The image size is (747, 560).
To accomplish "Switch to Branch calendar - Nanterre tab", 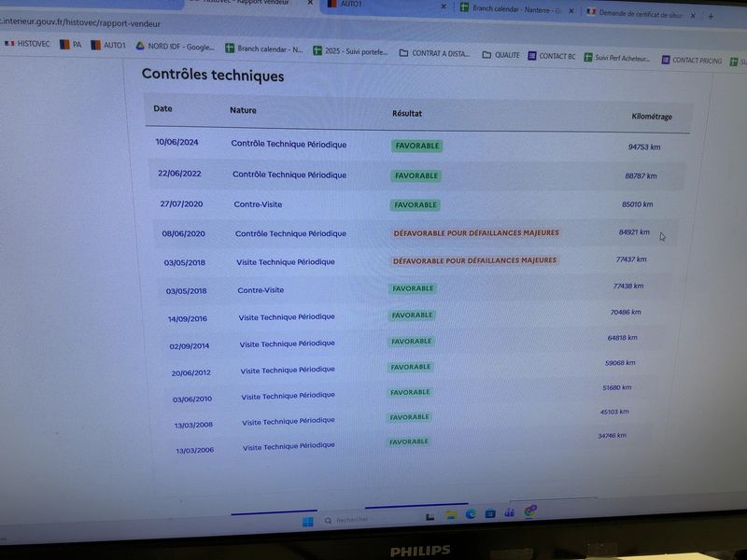I will [x=512, y=9].
